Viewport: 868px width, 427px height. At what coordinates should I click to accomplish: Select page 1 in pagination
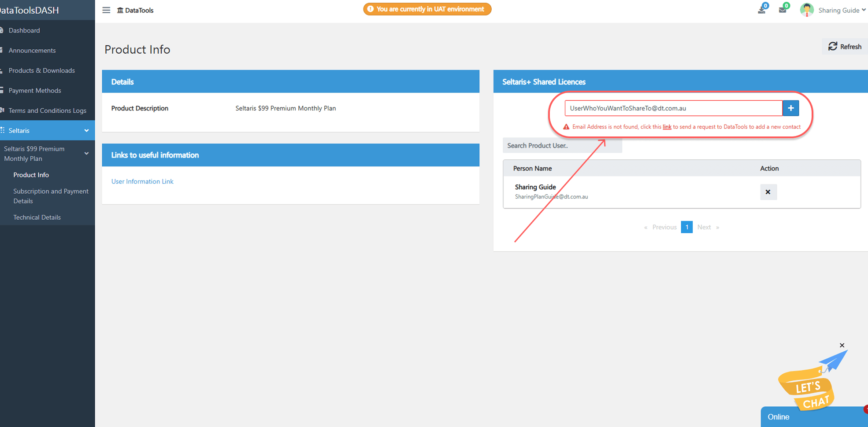[686, 227]
